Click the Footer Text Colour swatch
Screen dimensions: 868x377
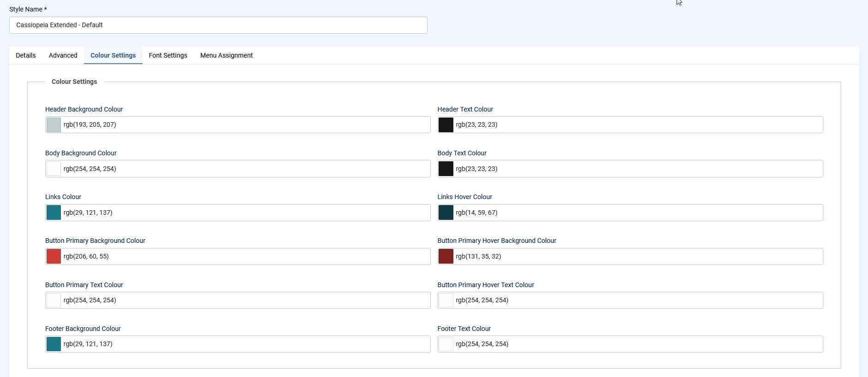446,344
